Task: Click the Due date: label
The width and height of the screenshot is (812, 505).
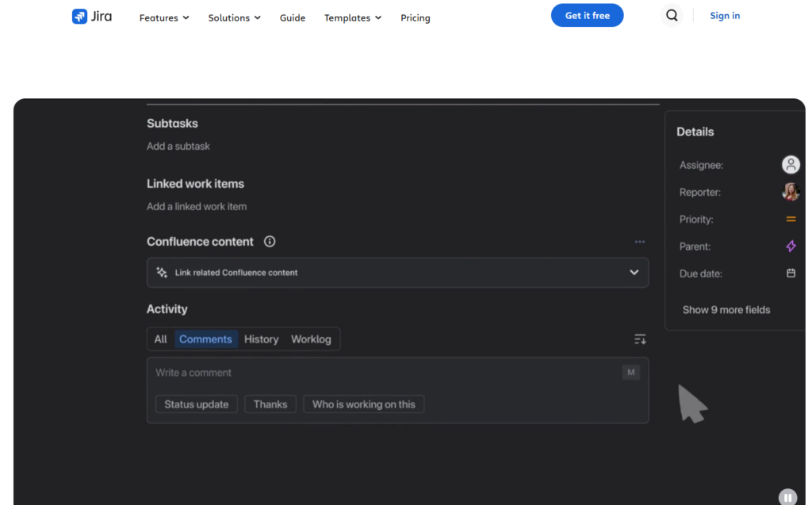Action: (x=701, y=274)
